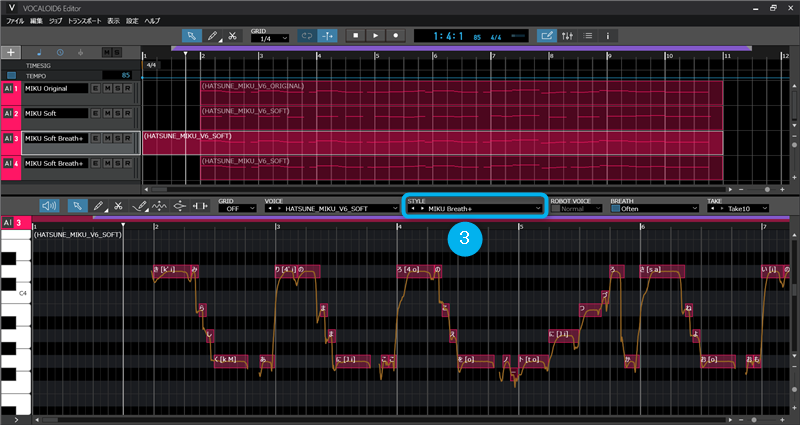
Task: Start recording with the record button
Action: [x=395, y=36]
